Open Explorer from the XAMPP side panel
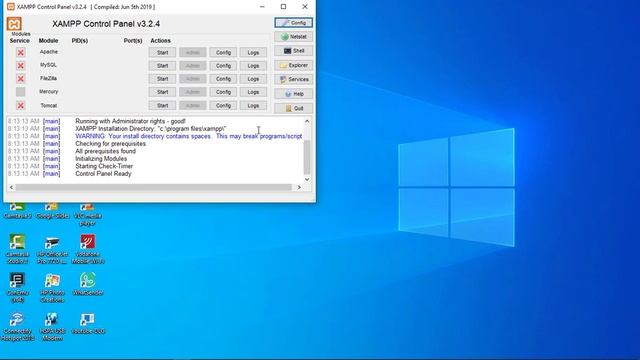640x360 pixels. tap(293, 65)
